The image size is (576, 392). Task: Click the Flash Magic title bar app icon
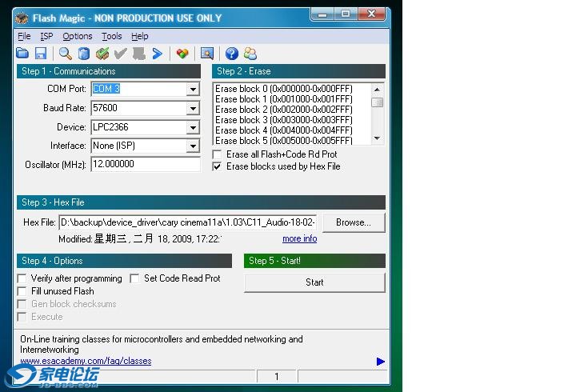(22, 18)
